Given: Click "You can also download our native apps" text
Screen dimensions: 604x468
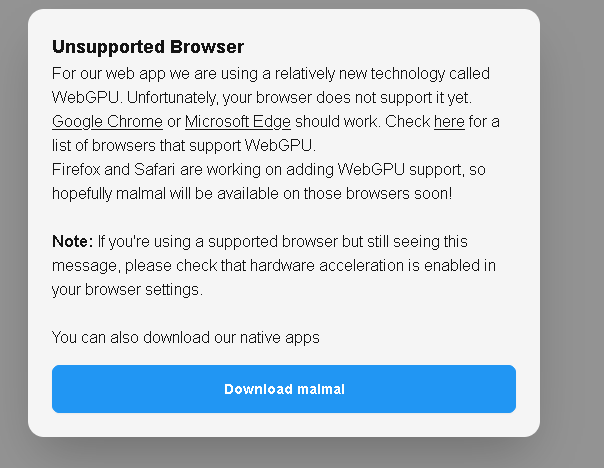Looking at the screenshot, I should pyautogui.click(x=186, y=338).
